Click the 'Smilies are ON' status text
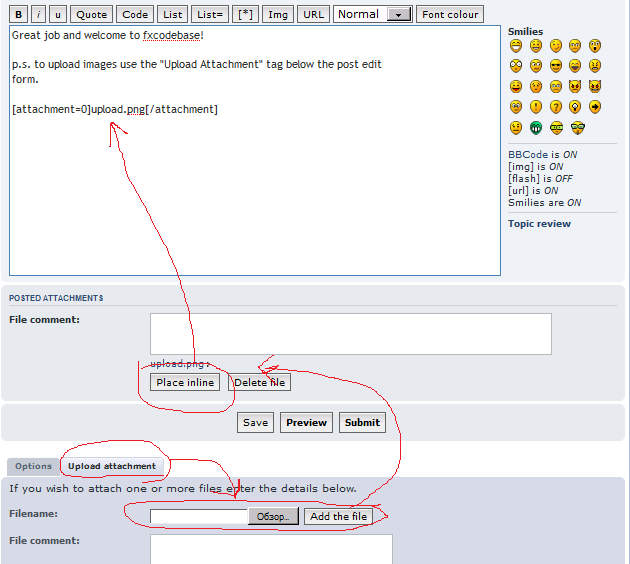 click(x=544, y=202)
